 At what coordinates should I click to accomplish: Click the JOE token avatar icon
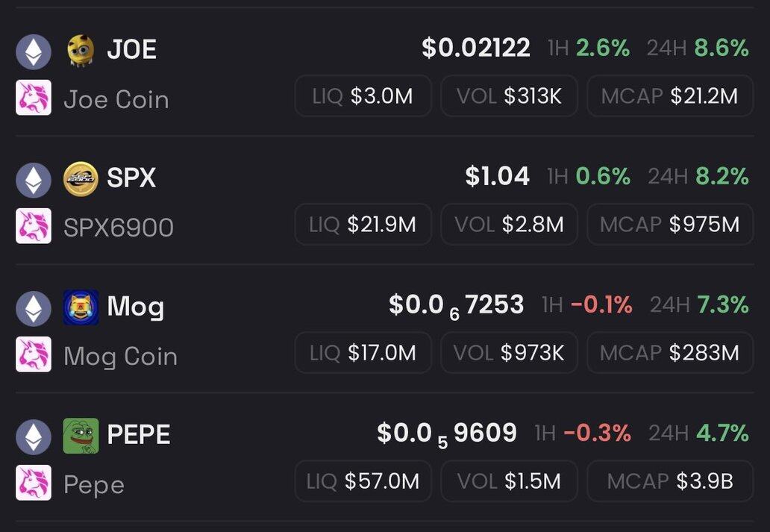pyautogui.click(x=81, y=51)
